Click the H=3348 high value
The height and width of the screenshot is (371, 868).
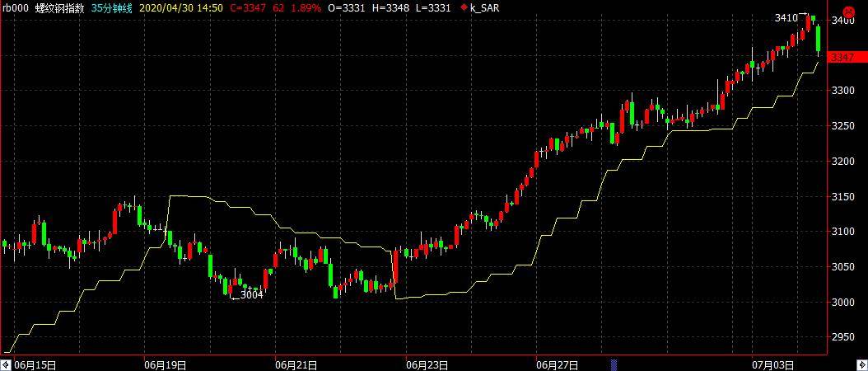click(391, 8)
